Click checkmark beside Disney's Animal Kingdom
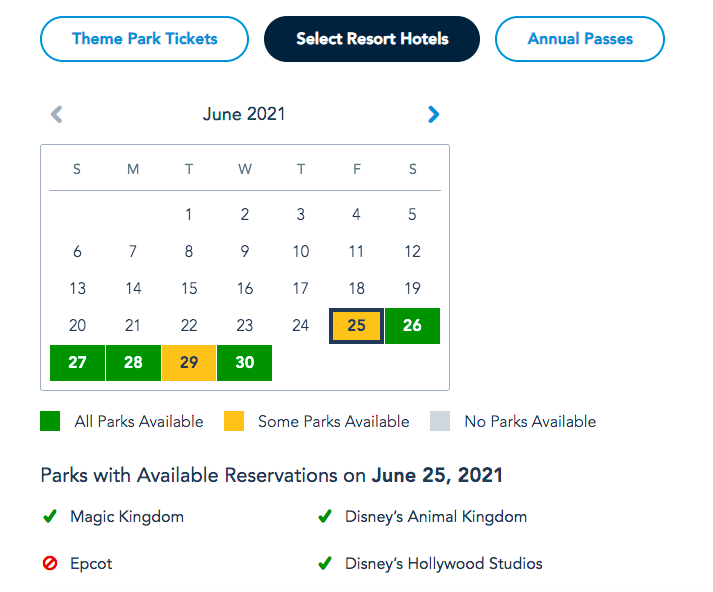Image resolution: width=713 pixels, height=592 pixels. tap(324, 517)
